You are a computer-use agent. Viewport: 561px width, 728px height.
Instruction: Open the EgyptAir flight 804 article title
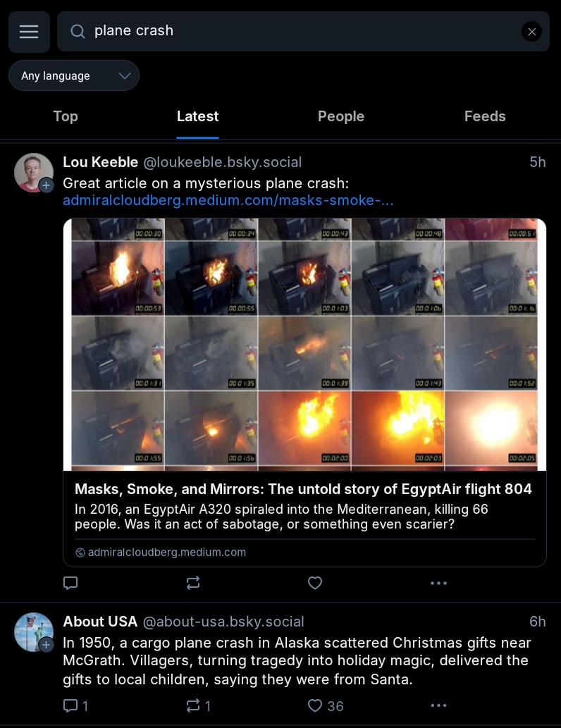pyautogui.click(x=303, y=489)
